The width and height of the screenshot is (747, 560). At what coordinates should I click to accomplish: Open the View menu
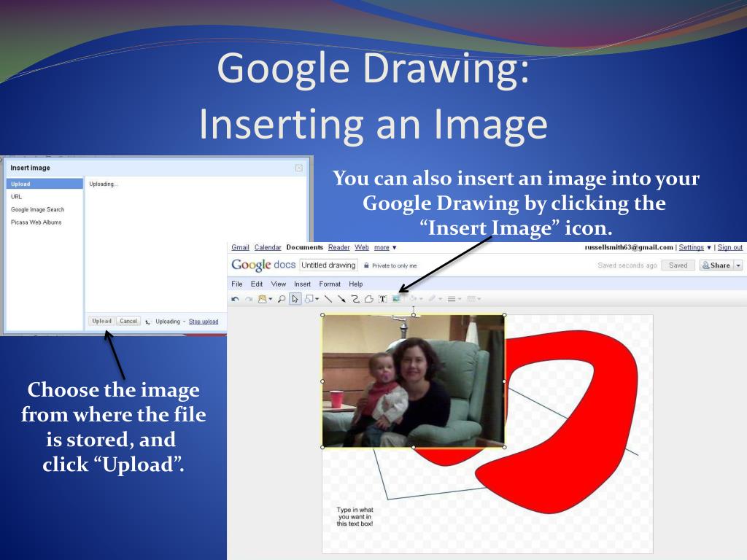point(278,284)
